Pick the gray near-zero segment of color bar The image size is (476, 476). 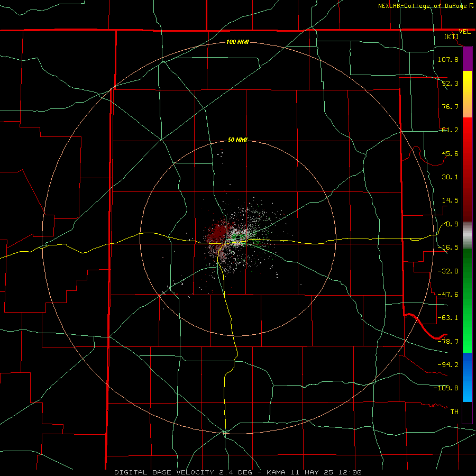point(467,235)
